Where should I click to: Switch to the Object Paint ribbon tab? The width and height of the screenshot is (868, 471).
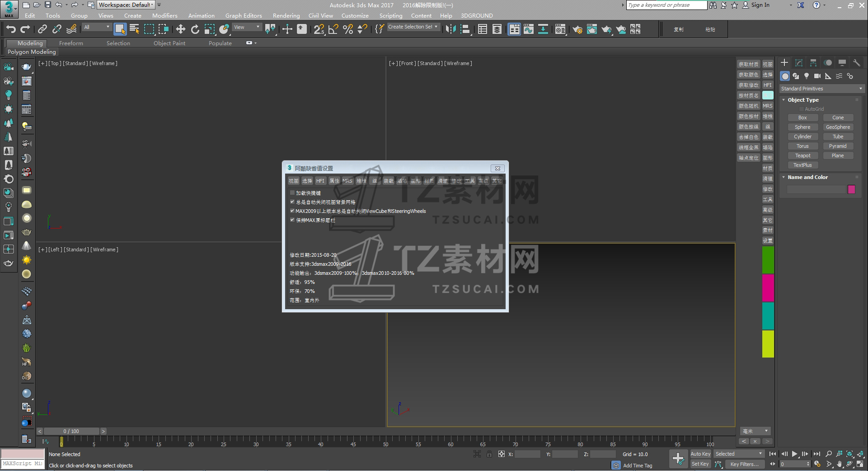click(x=169, y=43)
